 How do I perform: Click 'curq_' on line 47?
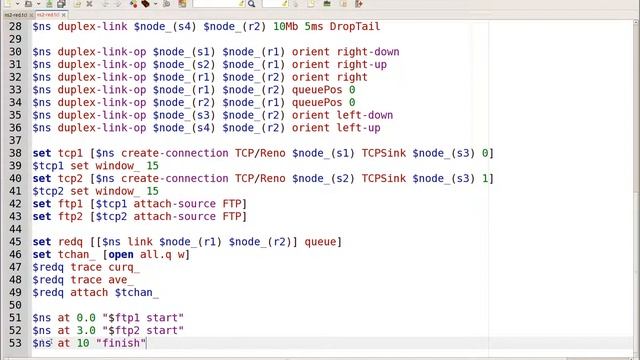tap(124, 267)
